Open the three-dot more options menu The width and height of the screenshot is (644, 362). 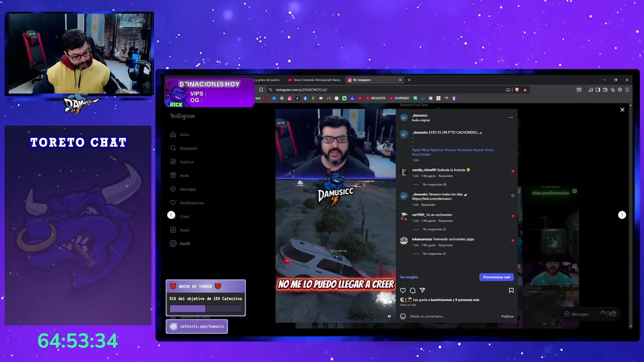(x=511, y=117)
